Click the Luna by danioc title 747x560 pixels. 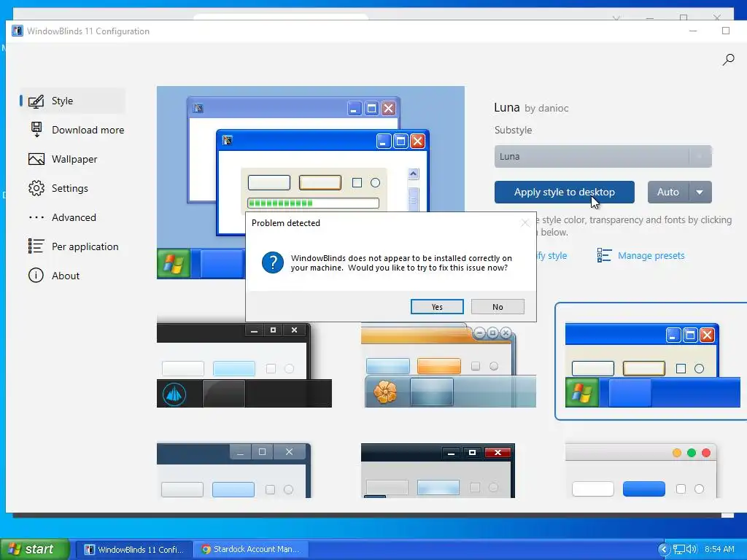(531, 108)
